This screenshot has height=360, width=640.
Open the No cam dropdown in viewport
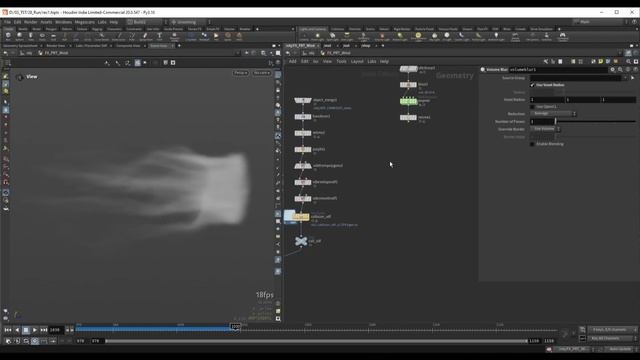pyautogui.click(x=261, y=73)
